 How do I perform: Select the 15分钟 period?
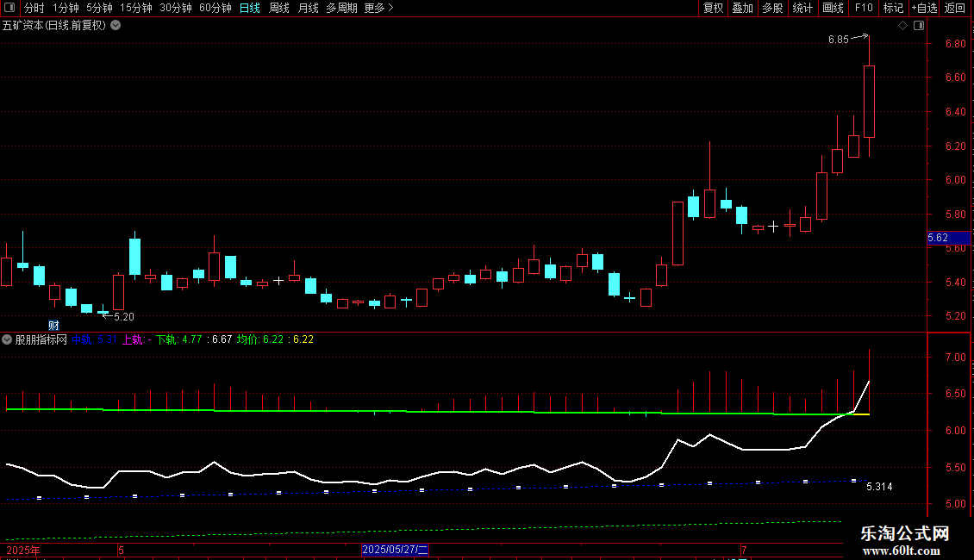(x=135, y=8)
